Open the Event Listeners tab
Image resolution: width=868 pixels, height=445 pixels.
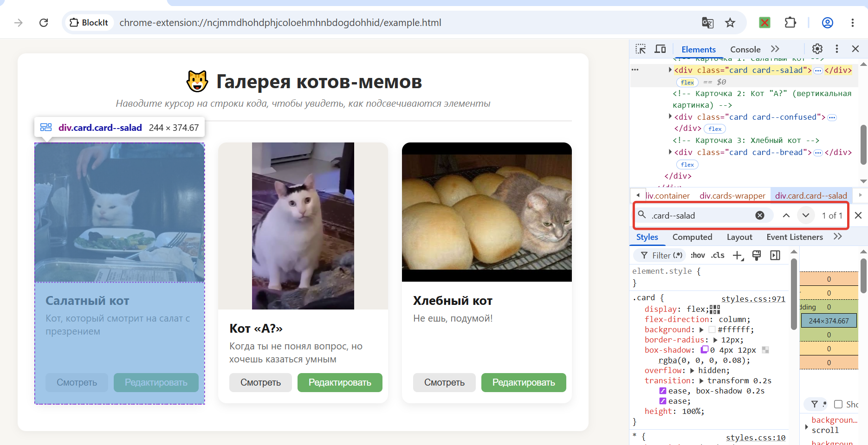[x=795, y=237]
